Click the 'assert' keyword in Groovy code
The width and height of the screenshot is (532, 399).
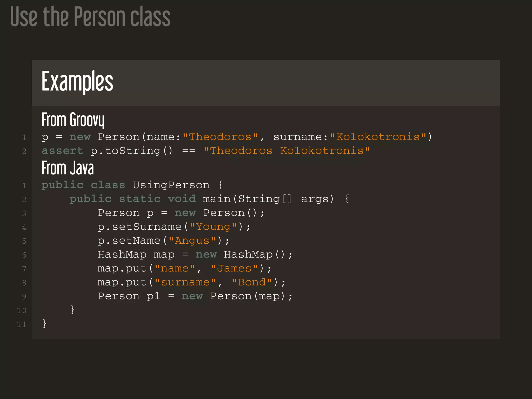point(62,151)
